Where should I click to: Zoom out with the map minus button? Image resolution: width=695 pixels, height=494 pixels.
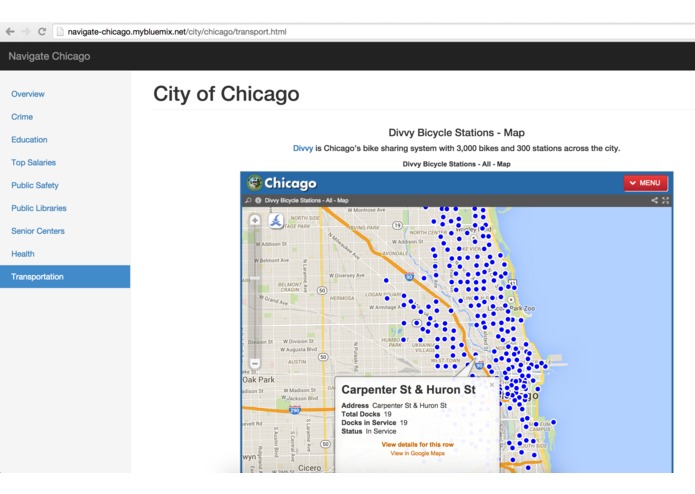coord(255,363)
